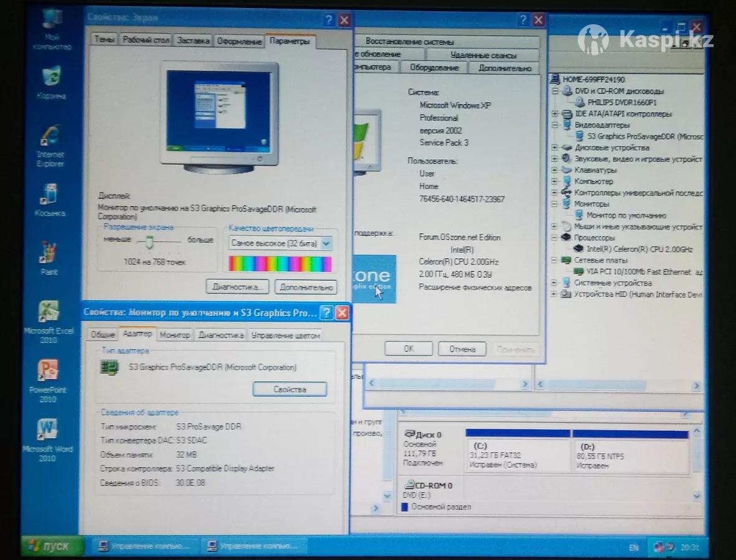Select the (C:) FAT32 partition block
The height and width of the screenshot is (560, 736).
[517, 450]
